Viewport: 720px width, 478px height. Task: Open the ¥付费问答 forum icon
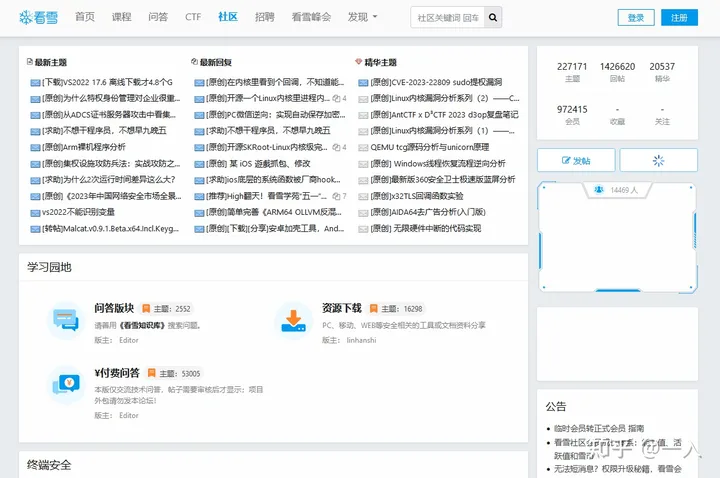pyautogui.click(x=66, y=384)
